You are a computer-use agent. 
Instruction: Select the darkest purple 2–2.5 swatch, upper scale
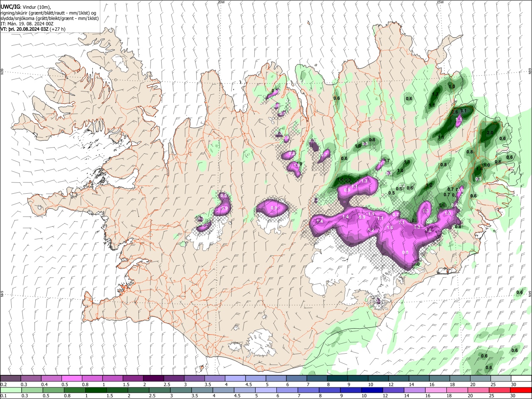[153, 379]
